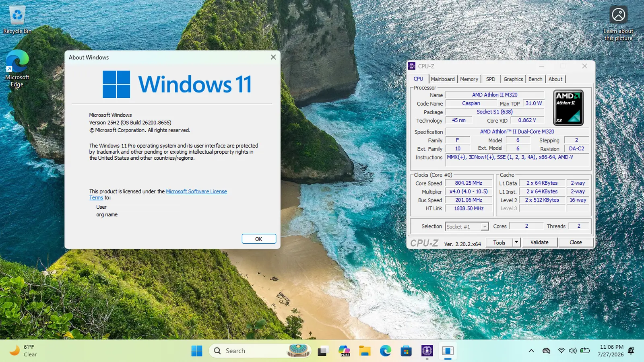Launch Microsoft 365 Copilot from taskbar
The image size is (644, 362).
click(x=344, y=351)
